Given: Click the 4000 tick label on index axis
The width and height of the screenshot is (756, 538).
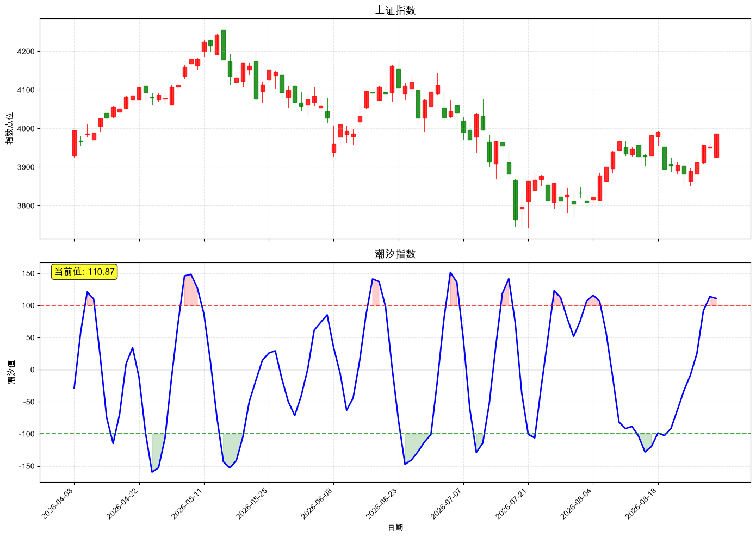Looking at the screenshot, I should pyautogui.click(x=26, y=129).
